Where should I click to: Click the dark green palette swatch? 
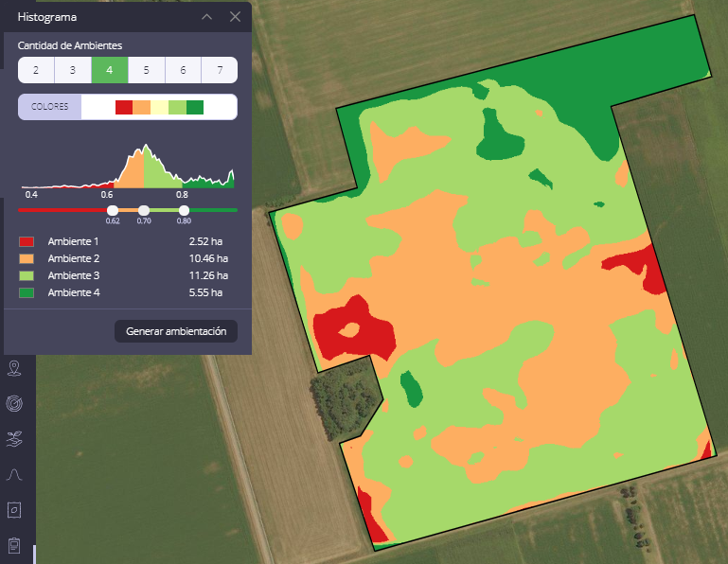195,107
